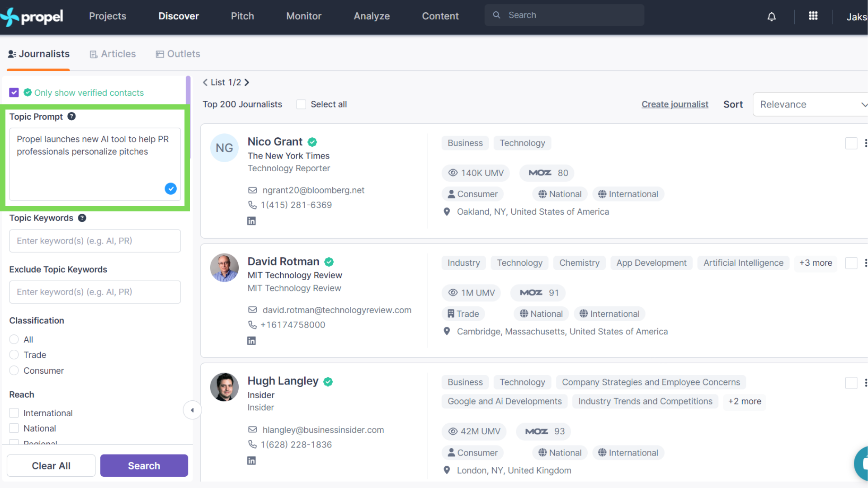Expand Hugh Langley's +2 more topics
Viewport: 868px width, 488px height.
745,401
